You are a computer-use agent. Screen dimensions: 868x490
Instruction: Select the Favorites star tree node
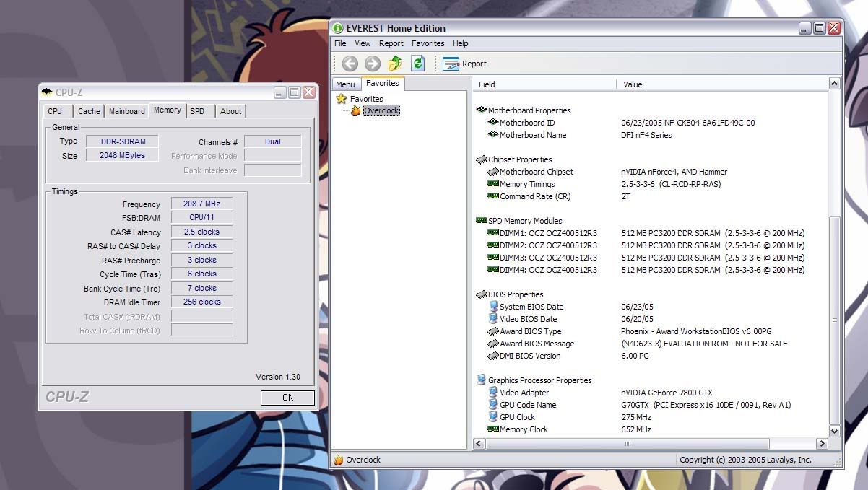(342, 99)
